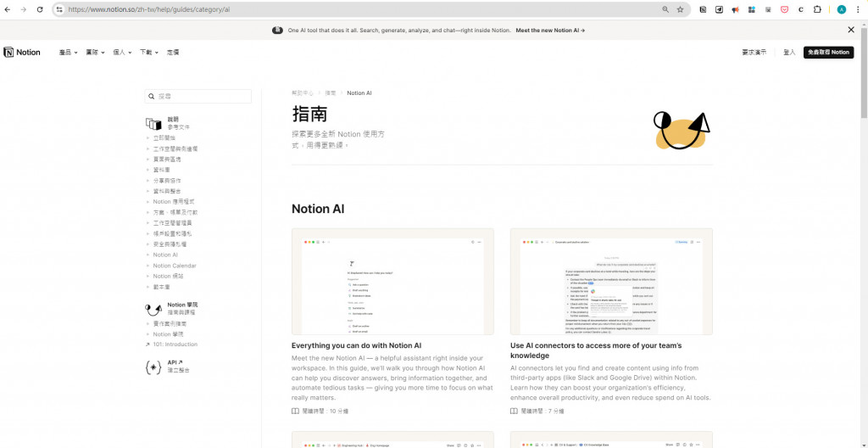Open the 下載 dropdown menu
The width and height of the screenshot is (868, 448).
[x=149, y=52]
